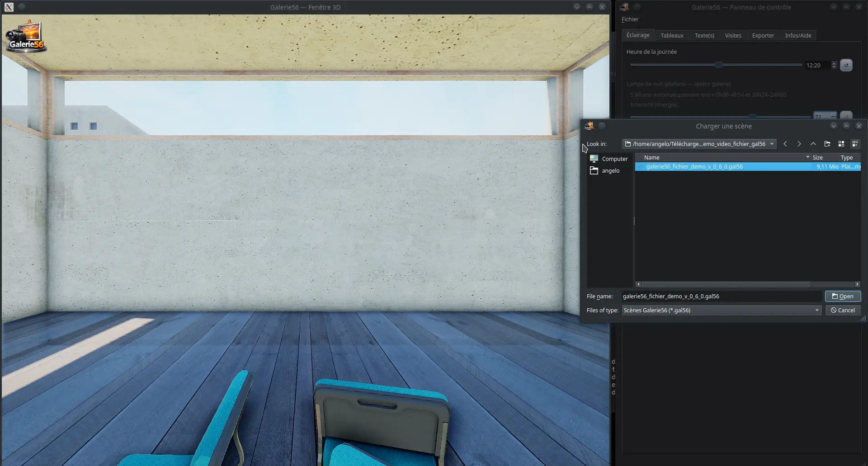Go back in the file dialog

[785, 144]
